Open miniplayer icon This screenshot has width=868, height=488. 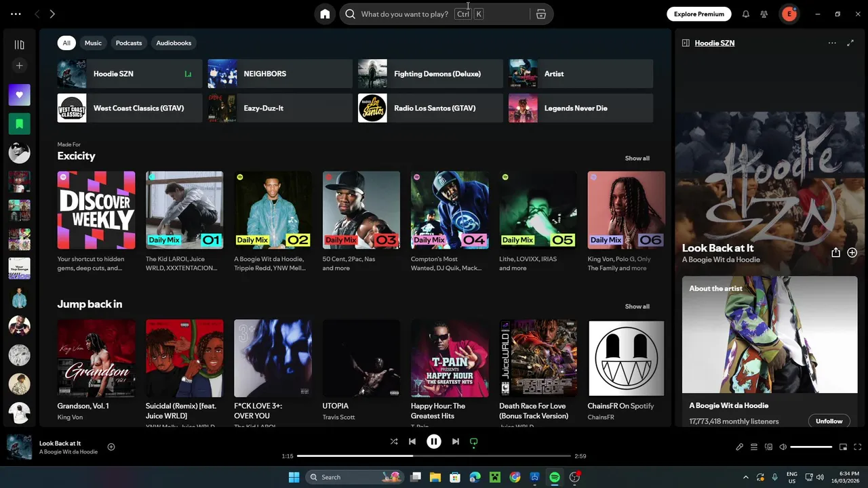(x=843, y=447)
